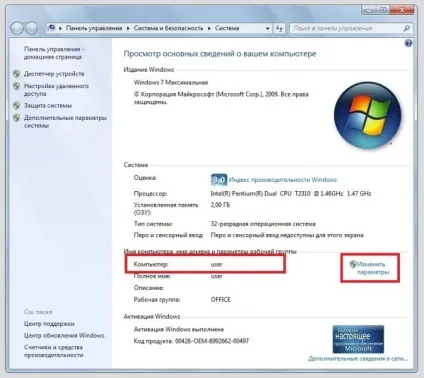This screenshot has height=378, width=424.
Task: Open Дополнительные сведения в сети link
Action: coord(358,359)
